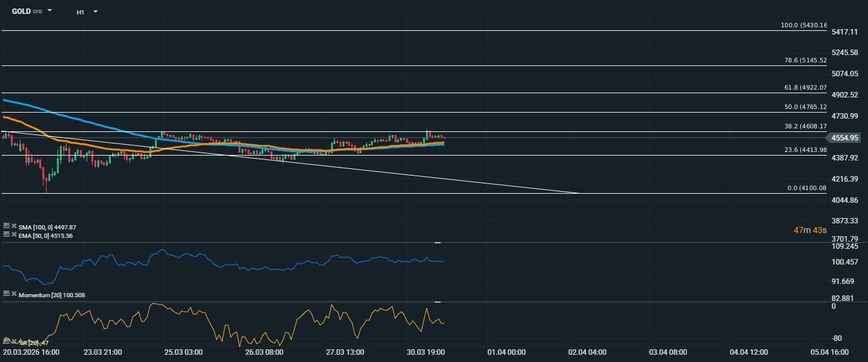Select the 100.0 Fibonacci level label
The height and width of the screenshot is (362, 868).
click(x=803, y=25)
